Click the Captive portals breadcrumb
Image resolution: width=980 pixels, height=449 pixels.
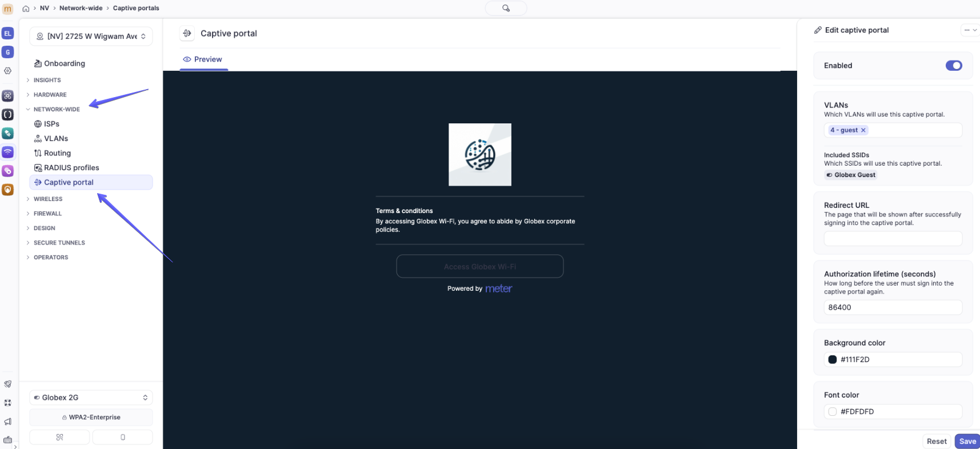pyautogui.click(x=136, y=8)
